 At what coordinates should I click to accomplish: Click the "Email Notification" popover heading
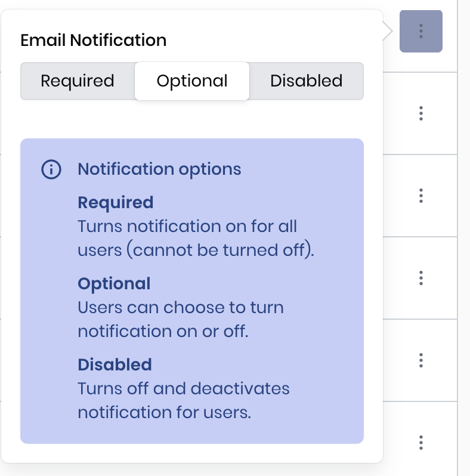point(94,41)
